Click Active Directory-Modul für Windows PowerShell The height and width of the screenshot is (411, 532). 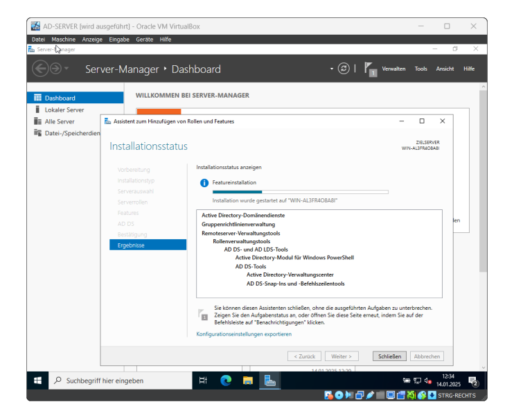pos(294,257)
